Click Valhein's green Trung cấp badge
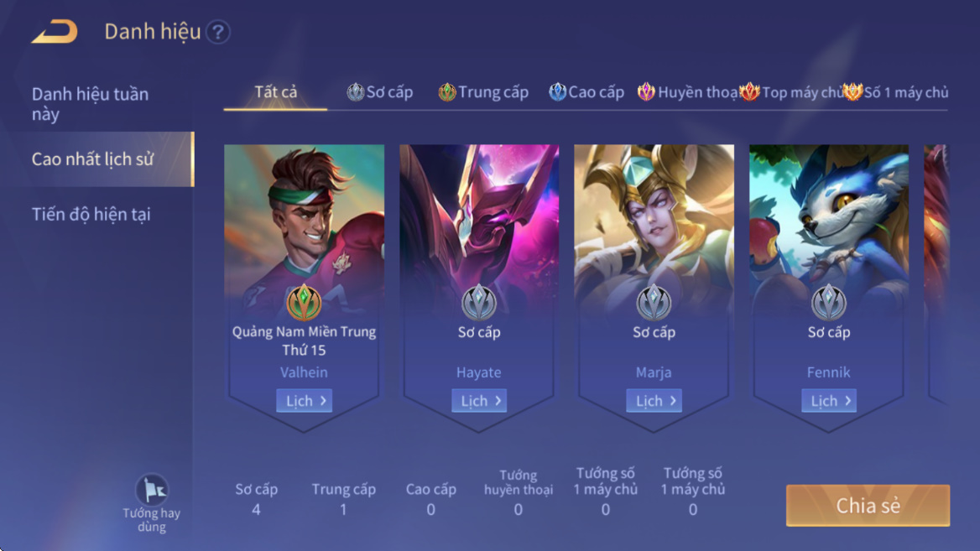Screen dimensions: 980x551 point(304,303)
